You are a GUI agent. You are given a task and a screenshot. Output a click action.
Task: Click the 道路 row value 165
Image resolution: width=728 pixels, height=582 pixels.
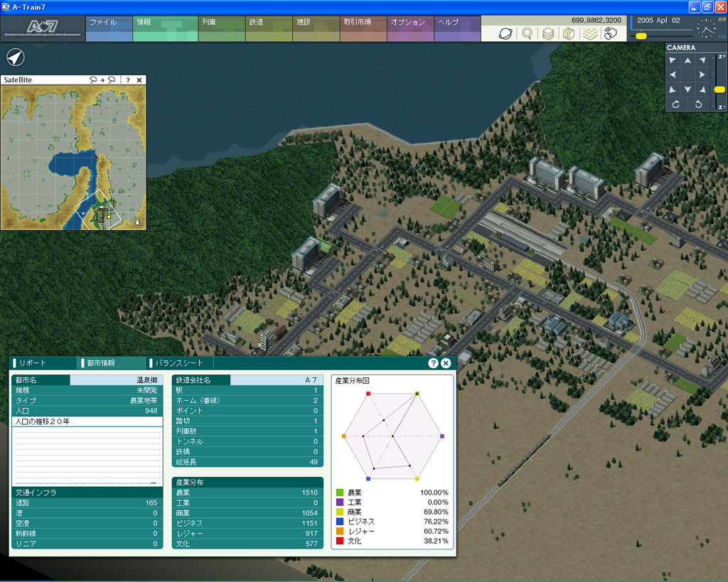(x=151, y=502)
